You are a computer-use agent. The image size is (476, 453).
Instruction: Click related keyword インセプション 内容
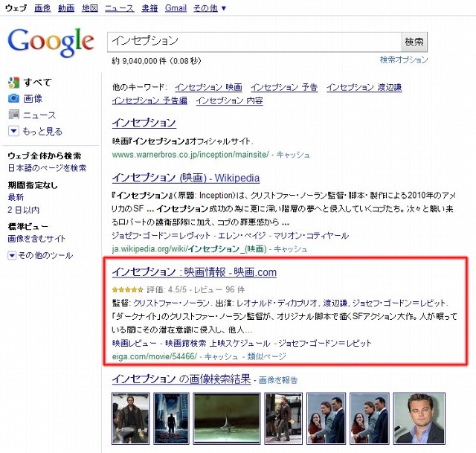[230, 100]
